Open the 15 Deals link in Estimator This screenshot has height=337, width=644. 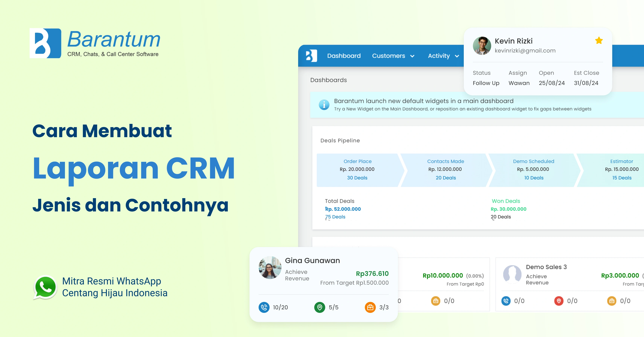click(x=622, y=178)
